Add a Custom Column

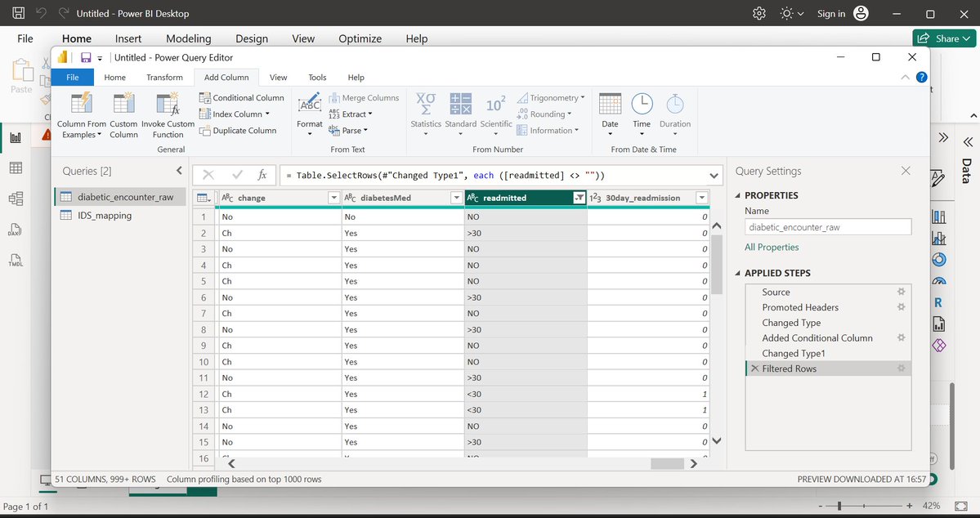pyautogui.click(x=123, y=115)
